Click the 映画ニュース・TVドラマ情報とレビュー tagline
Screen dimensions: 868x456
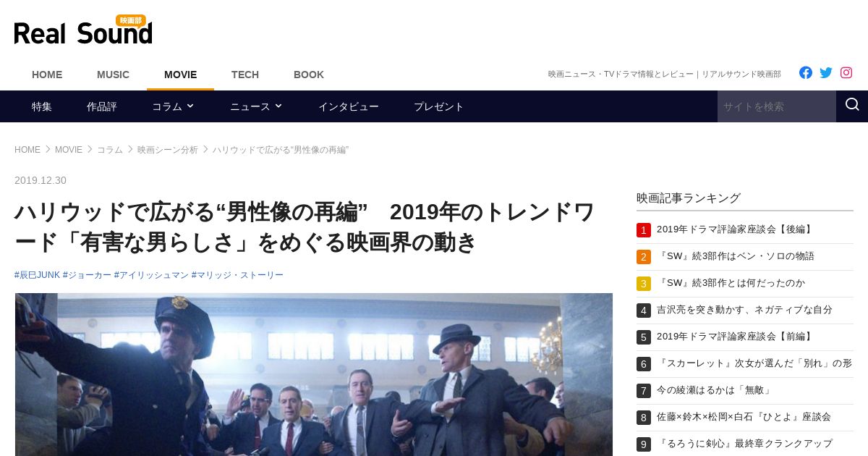tap(665, 74)
